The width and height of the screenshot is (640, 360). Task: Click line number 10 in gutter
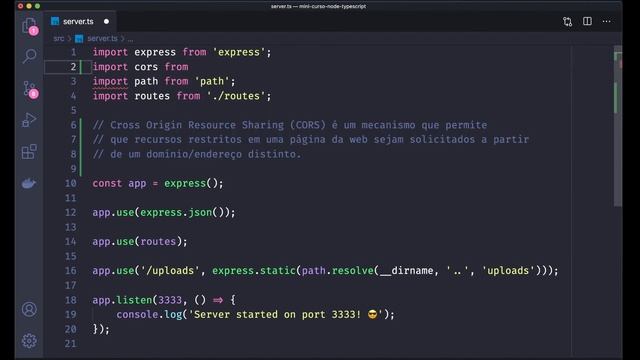(x=71, y=183)
